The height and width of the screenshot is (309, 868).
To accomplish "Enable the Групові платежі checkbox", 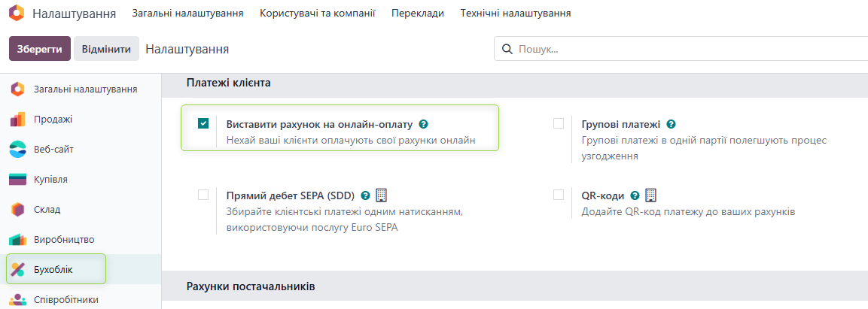I will [559, 124].
